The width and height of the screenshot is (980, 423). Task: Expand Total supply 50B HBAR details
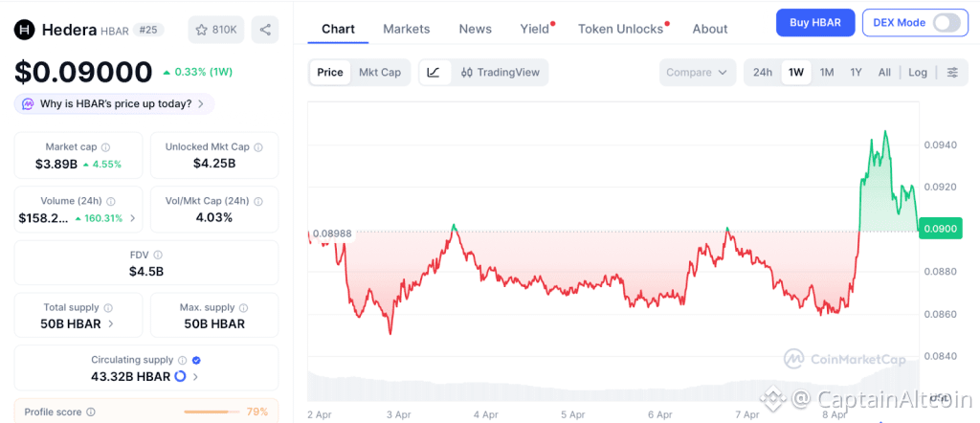(x=111, y=323)
